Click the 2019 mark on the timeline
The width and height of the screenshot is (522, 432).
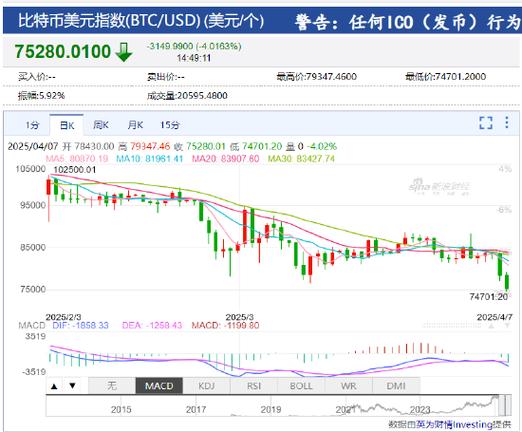click(271, 409)
